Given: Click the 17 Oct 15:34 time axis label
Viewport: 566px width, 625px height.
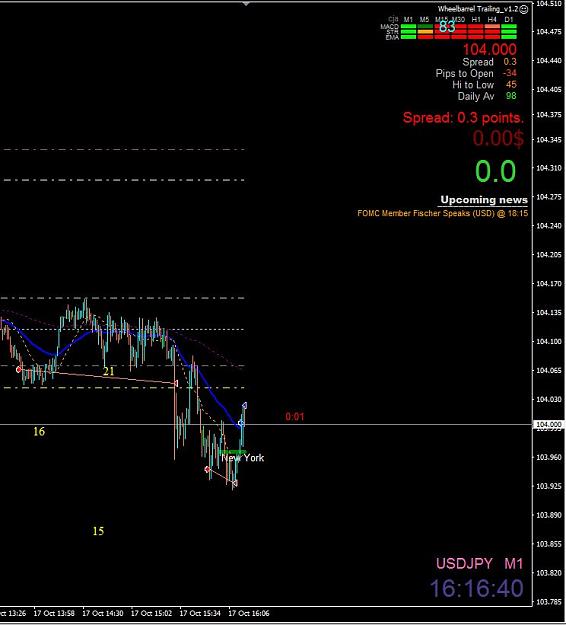Looking at the screenshot, I should pyautogui.click(x=200, y=613).
